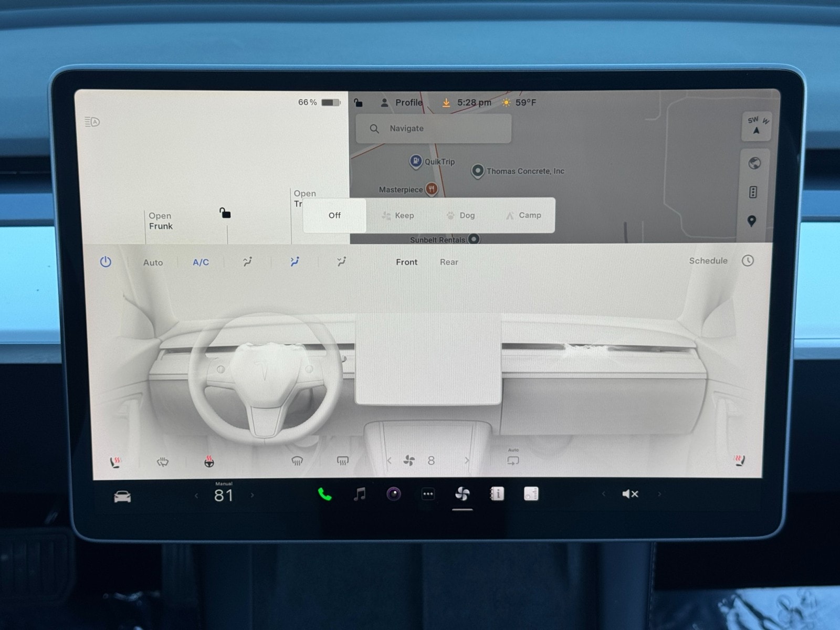The image size is (840, 630).
Task: Toggle A/C on or off
Action: [x=201, y=262]
